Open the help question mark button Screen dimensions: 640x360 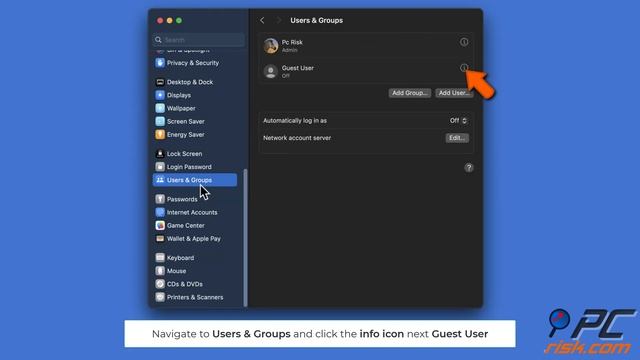469,168
